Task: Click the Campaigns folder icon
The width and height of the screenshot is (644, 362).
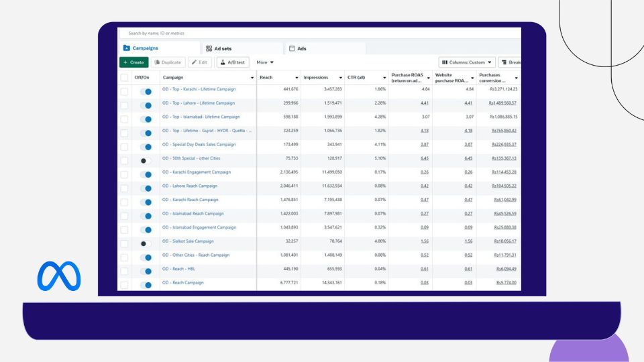Action: pos(127,48)
